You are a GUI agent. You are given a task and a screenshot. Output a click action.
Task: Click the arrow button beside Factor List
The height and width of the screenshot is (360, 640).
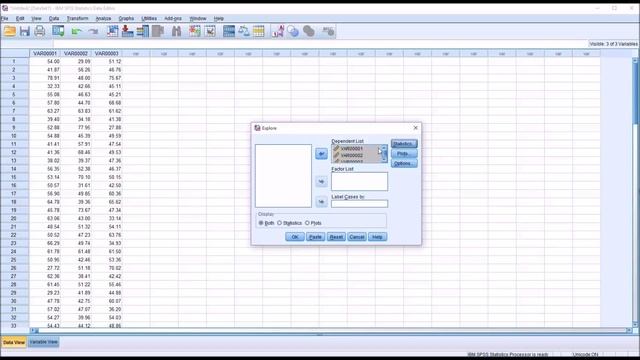pyautogui.click(x=321, y=182)
